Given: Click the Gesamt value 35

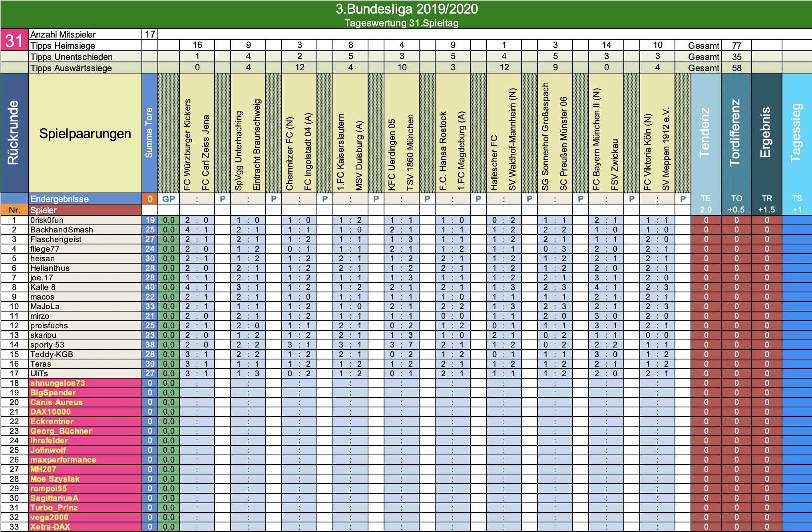Looking at the screenshot, I should 736,57.
